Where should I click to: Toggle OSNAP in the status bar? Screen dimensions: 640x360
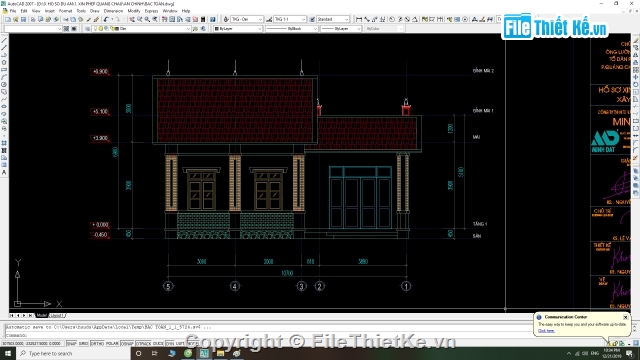coord(127,344)
